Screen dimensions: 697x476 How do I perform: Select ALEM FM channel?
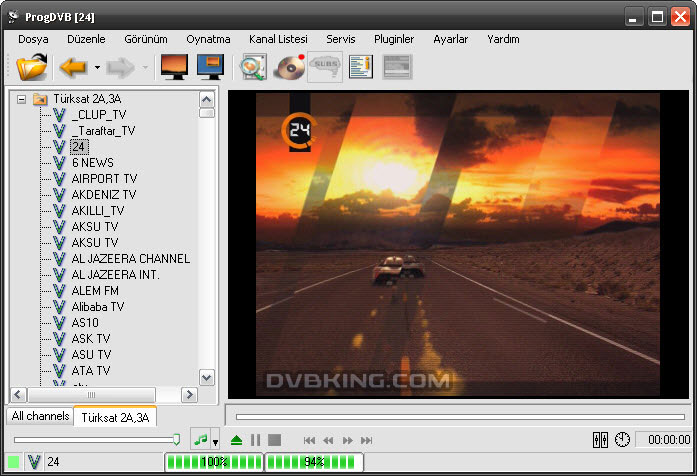pos(95,291)
